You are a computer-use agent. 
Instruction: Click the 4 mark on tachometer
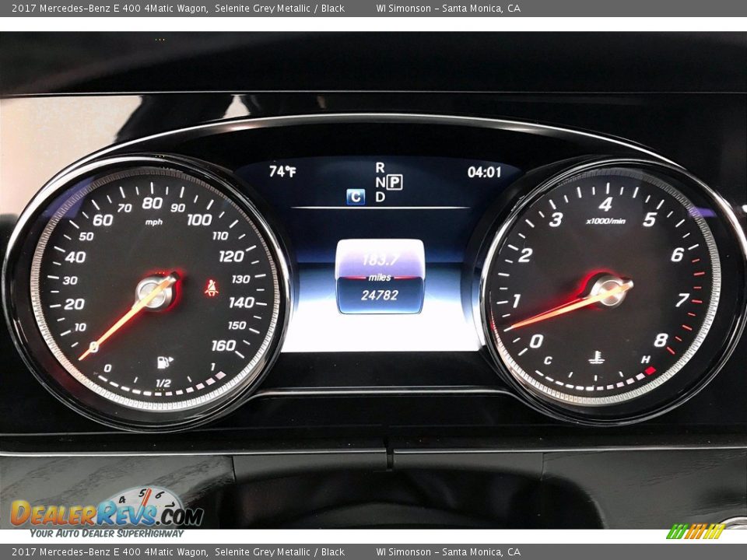click(605, 205)
